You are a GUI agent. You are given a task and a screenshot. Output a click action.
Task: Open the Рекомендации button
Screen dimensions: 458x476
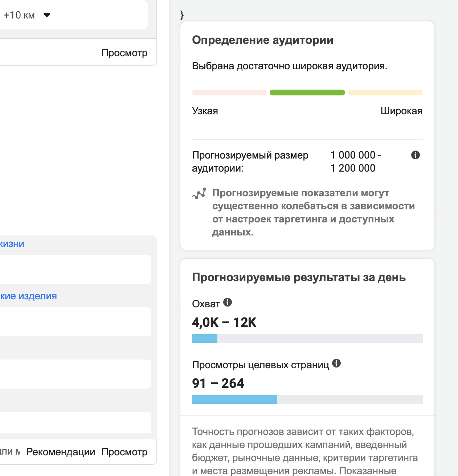(61, 452)
